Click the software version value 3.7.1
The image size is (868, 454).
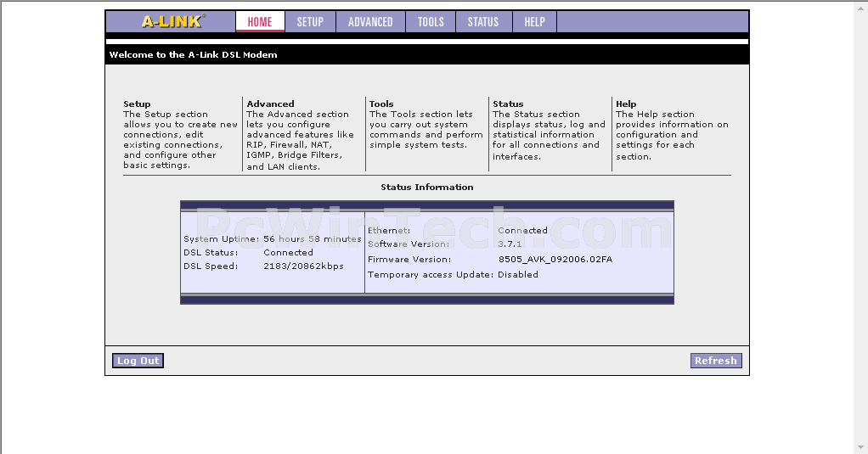pyautogui.click(x=510, y=244)
